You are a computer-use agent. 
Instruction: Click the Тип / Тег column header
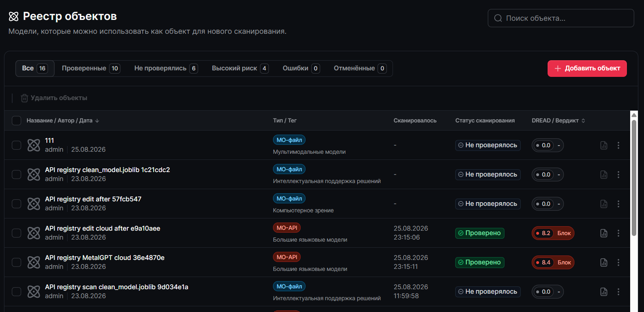click(285, 121)
